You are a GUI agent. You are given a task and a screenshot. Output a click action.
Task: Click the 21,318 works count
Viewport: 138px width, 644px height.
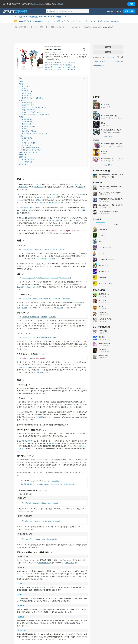pos(112,57)
